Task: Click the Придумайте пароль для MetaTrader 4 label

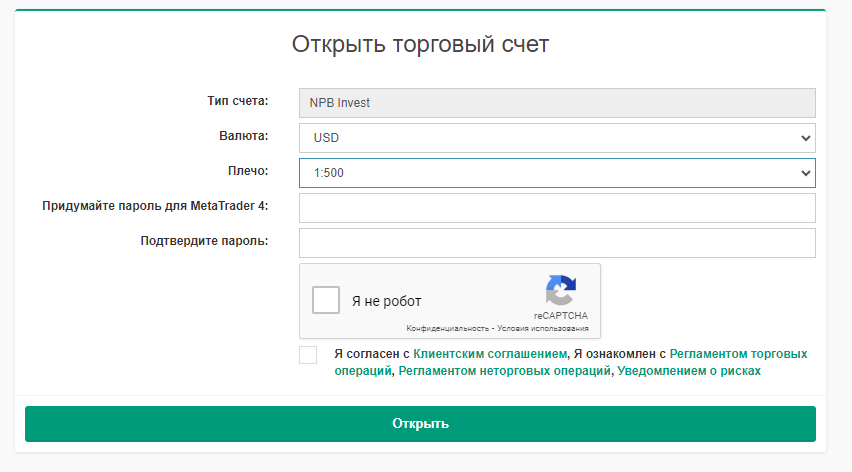Action: 155,206
